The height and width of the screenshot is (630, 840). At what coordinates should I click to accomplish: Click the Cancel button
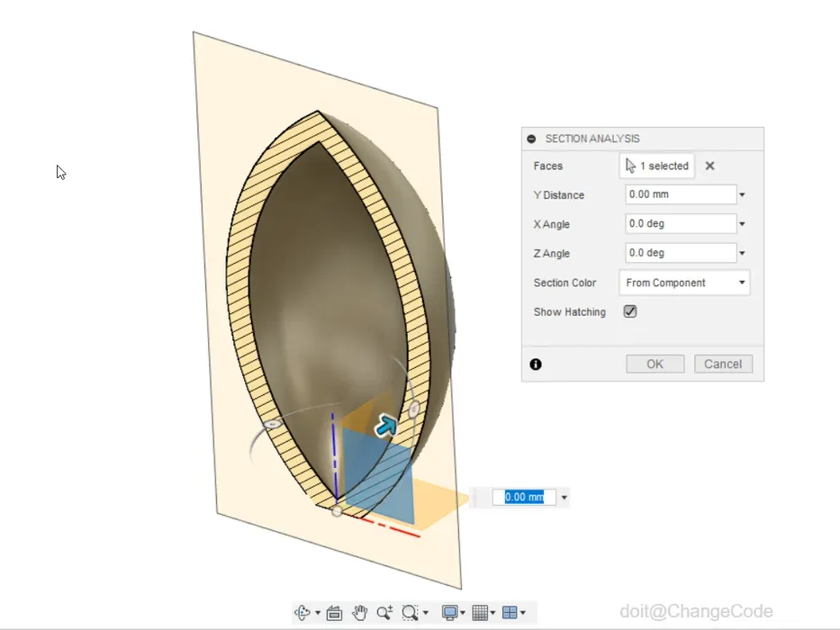pos(723,364)
